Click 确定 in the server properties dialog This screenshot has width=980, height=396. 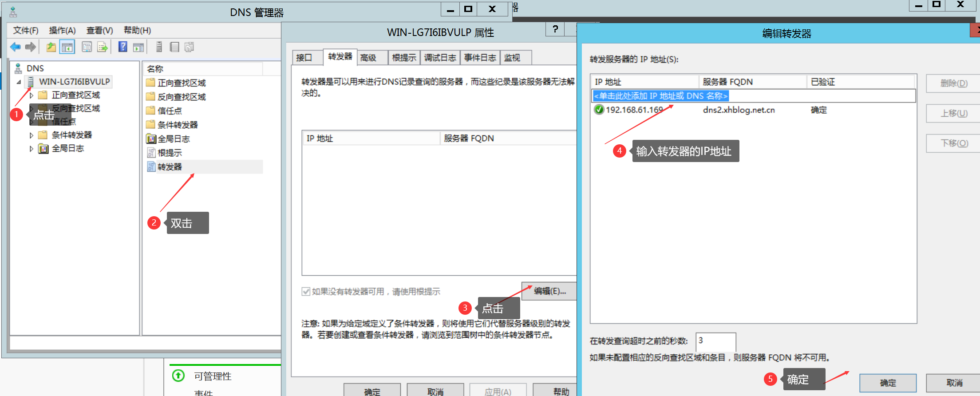click(372, 391)
